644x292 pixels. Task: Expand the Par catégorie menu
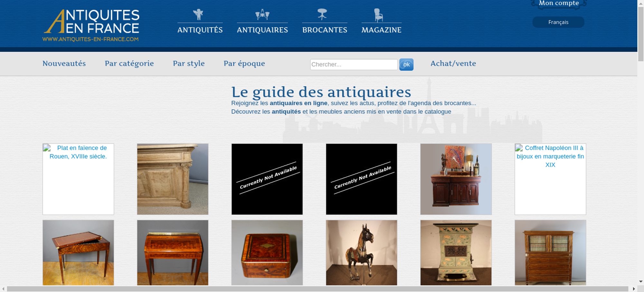tap(129, 63)
